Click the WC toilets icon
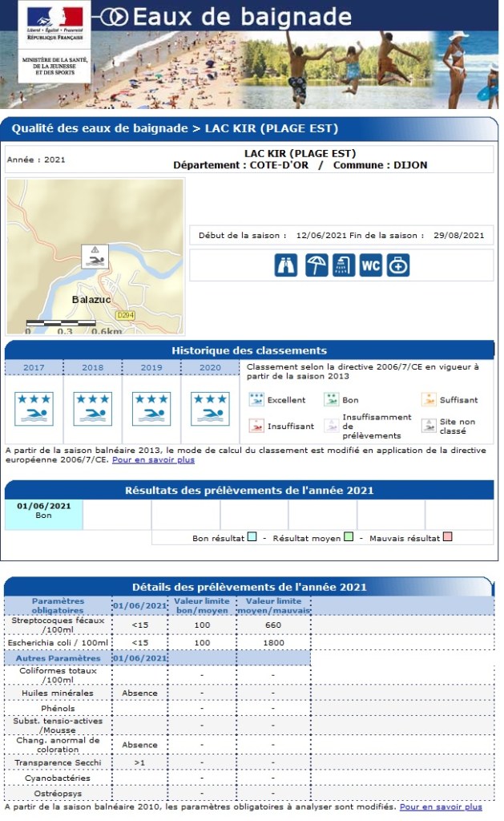This screenshot has height=821, width=504. point(370,265)
